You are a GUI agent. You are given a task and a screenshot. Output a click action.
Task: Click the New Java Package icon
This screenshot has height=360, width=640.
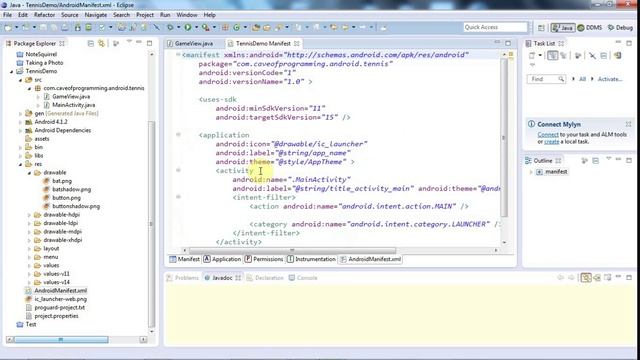225,27
